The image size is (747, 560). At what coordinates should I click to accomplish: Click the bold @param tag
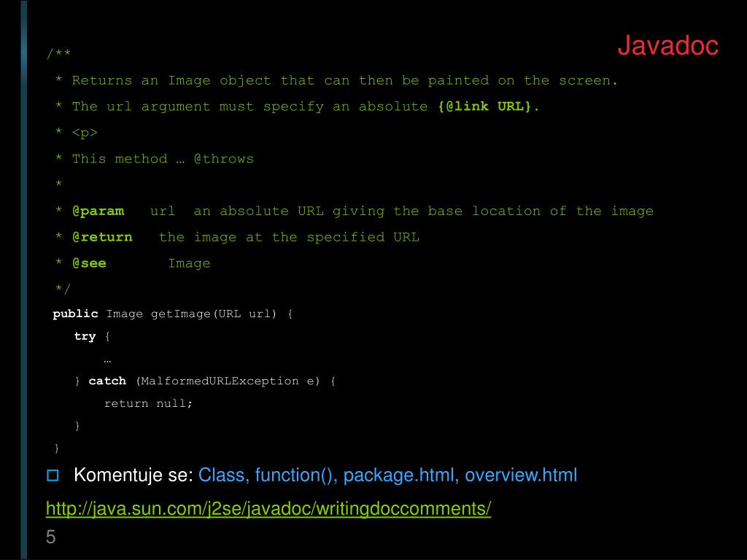[x=98, y=211]
